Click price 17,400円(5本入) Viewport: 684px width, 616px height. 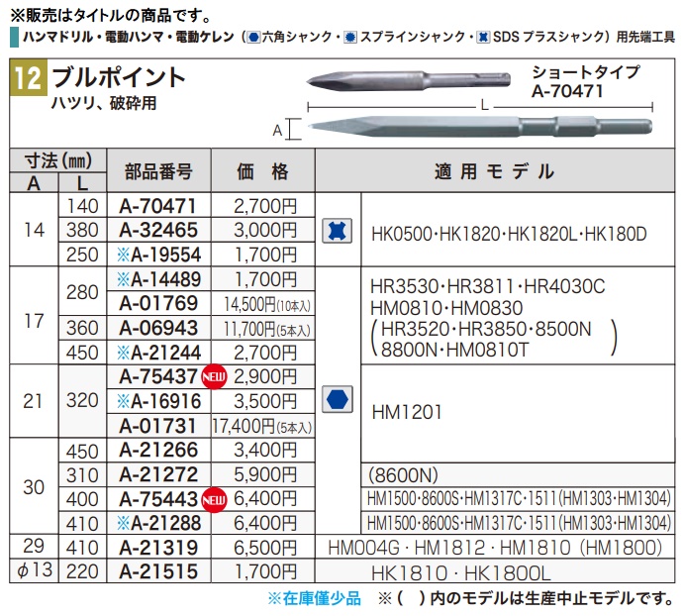(x=262, y=427)
